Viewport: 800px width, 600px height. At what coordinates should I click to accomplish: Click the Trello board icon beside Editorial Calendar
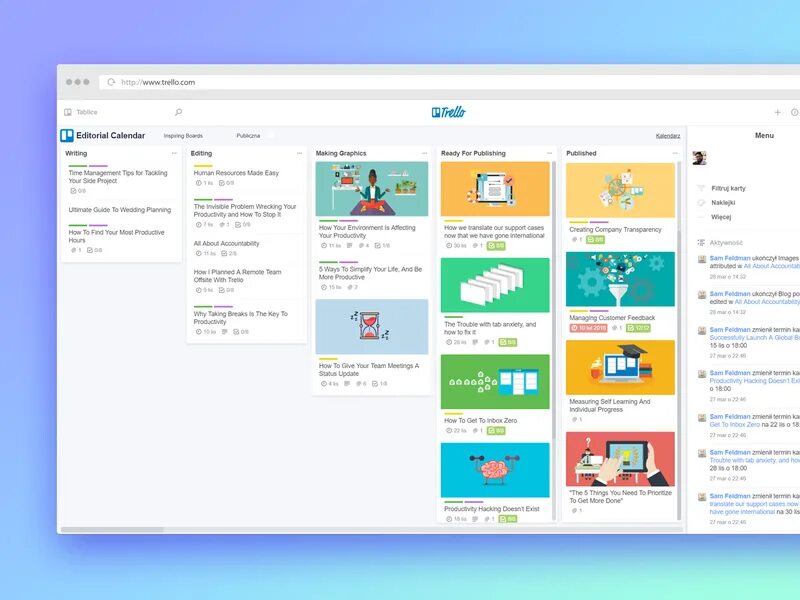click(67, 135)
